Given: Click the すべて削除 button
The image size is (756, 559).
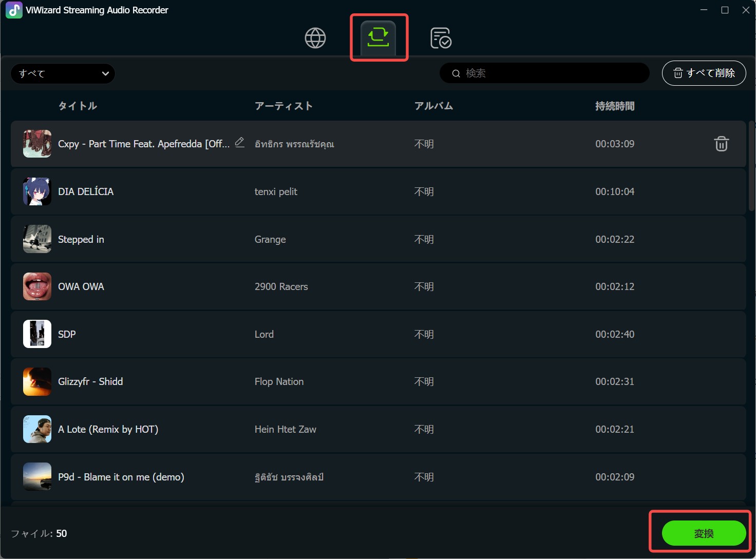Looking at the screenshot, I should point(704,73).
